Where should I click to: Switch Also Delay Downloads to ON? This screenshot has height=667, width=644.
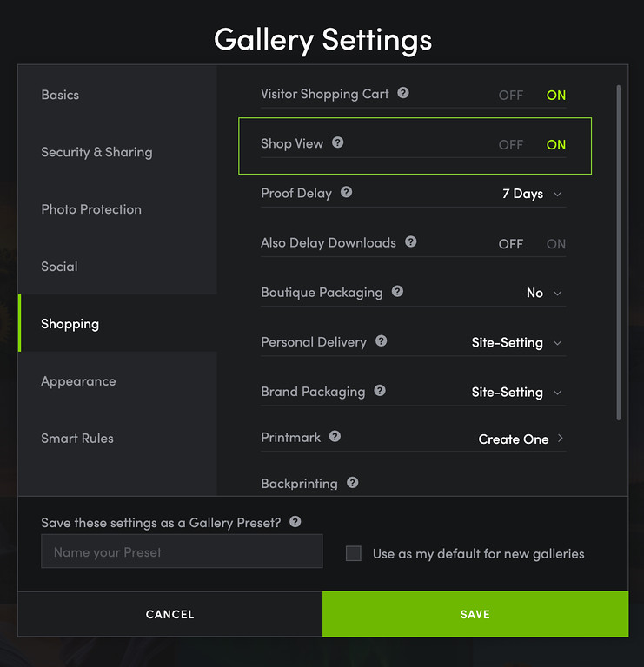[556, 244]
